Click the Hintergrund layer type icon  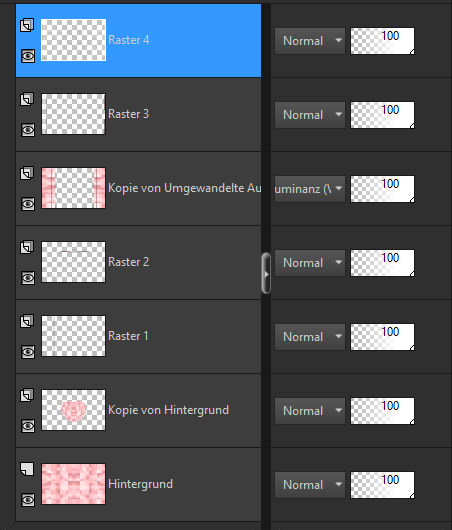click(x=27, y=469)
